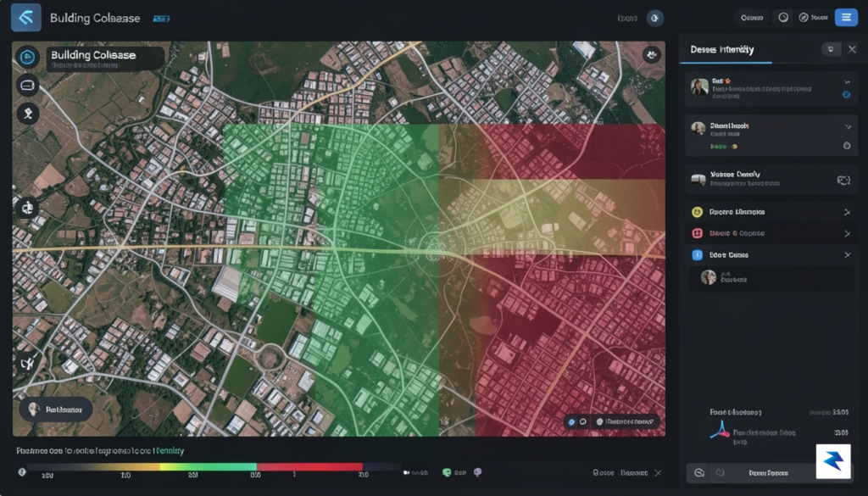
Task: Click the second card's avatar thumbnail
Action: point(698,128)
